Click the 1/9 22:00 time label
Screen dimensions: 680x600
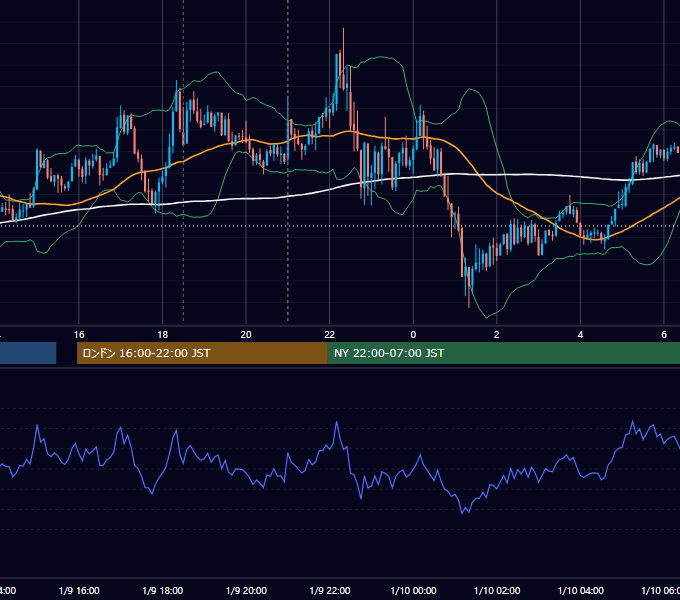pos(330,590)
